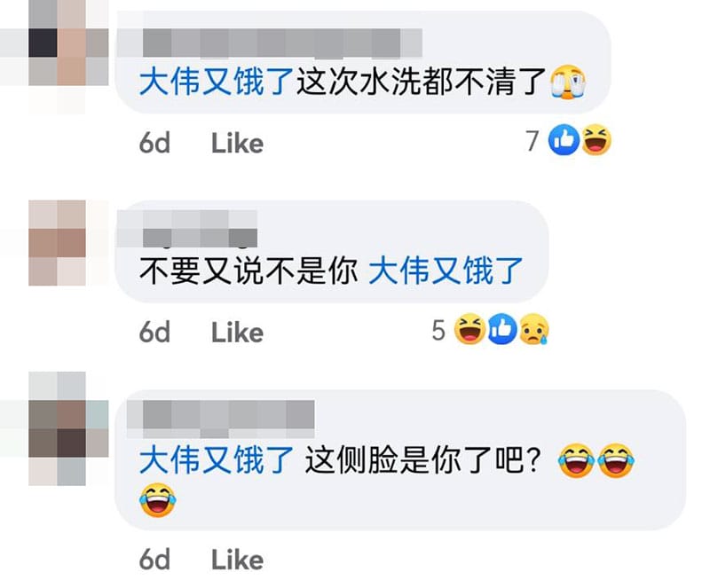Click the thumbs-up reaction icon on second comment
The image size is (710, 588).
coord(501,329)
